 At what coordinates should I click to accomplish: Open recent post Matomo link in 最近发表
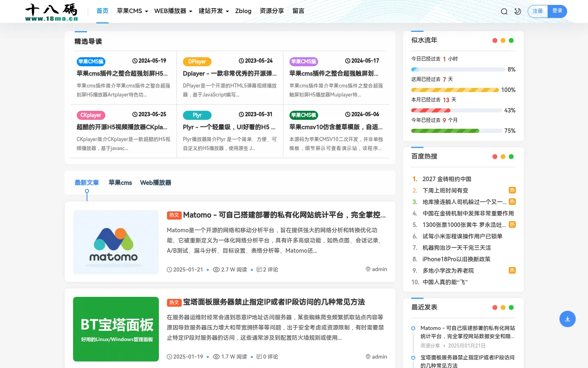click(468, 332)
